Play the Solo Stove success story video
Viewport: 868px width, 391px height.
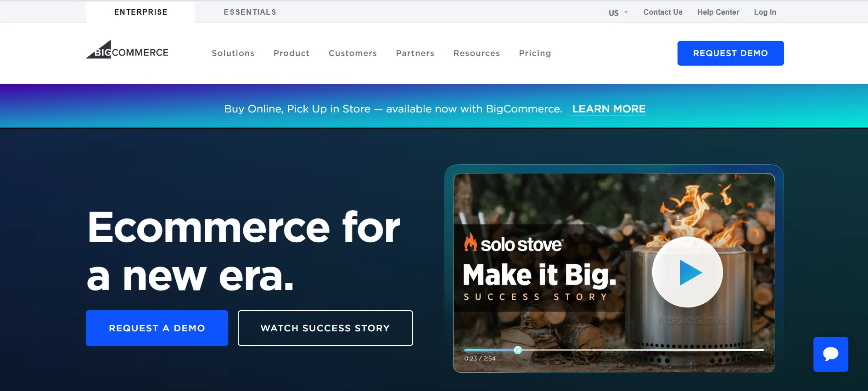687,272
